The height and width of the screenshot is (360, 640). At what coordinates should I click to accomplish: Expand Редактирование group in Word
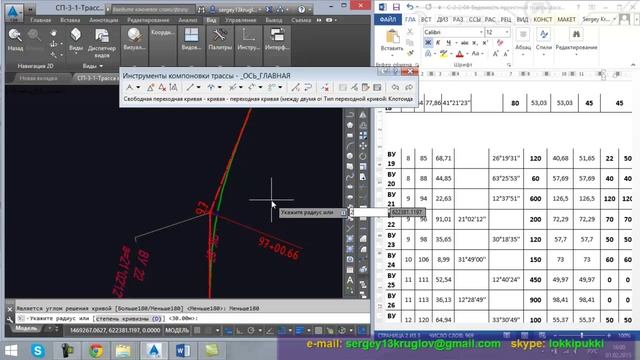[x=576, y=43]
